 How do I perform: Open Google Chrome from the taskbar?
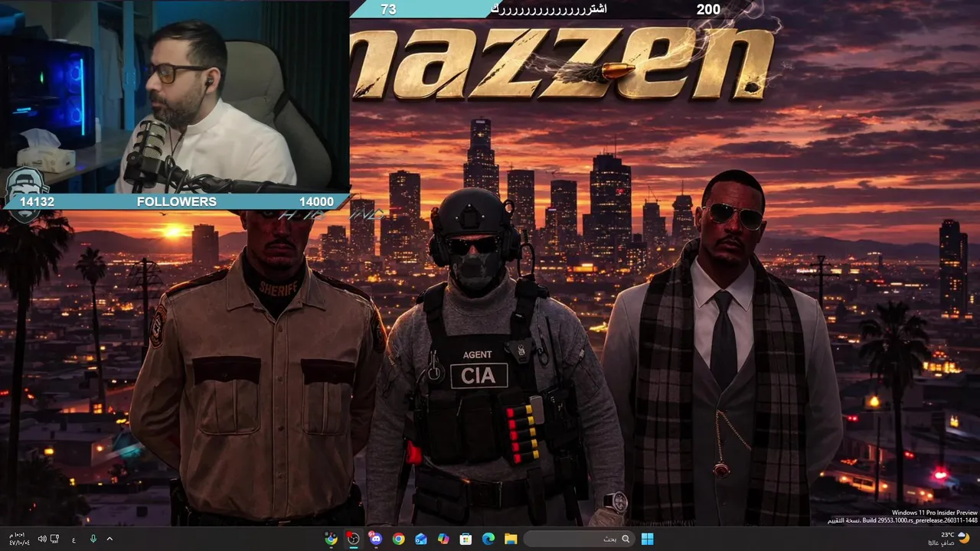pos(398,539)
